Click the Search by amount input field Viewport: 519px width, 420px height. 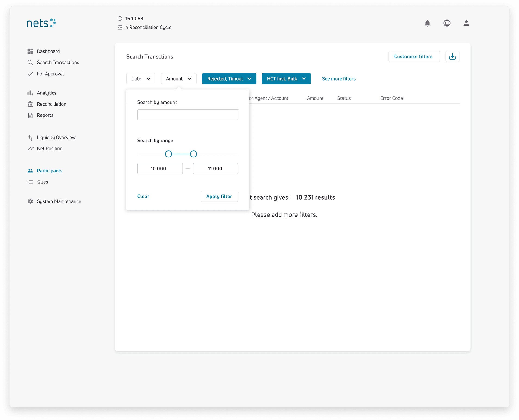pos(188,115)
